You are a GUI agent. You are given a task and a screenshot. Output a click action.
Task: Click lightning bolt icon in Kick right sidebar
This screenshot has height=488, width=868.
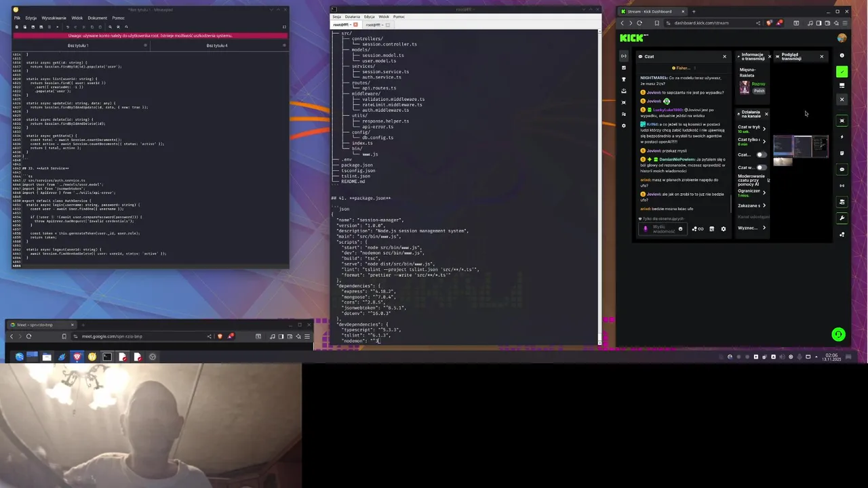click(x=842, y=137)
